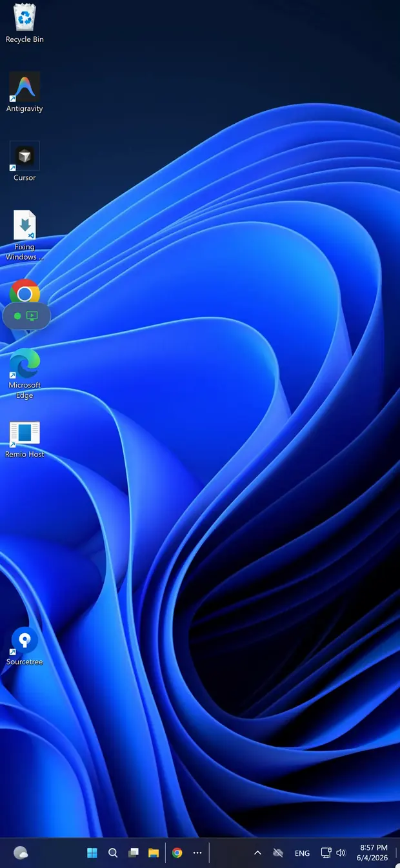Viewport: 400px width, 868px height.
Task: Open the clock showing 8:57 PM
Action: (x=374, y=853)
